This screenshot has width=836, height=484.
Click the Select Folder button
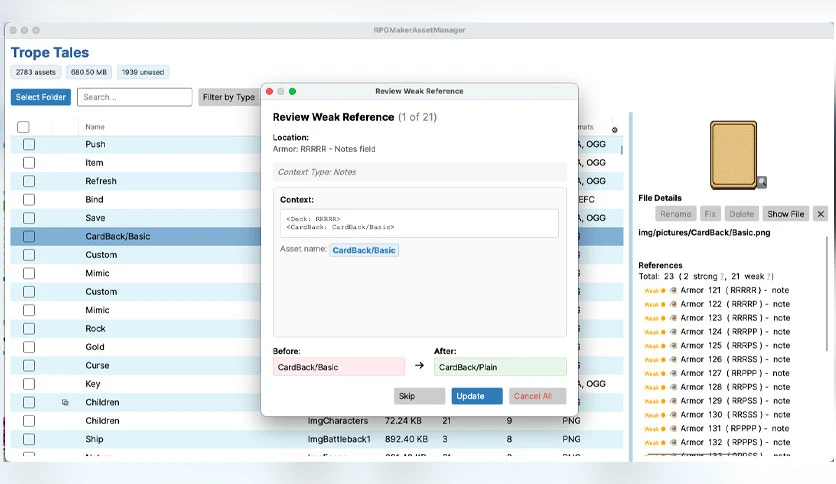click(x=41, y=97)
